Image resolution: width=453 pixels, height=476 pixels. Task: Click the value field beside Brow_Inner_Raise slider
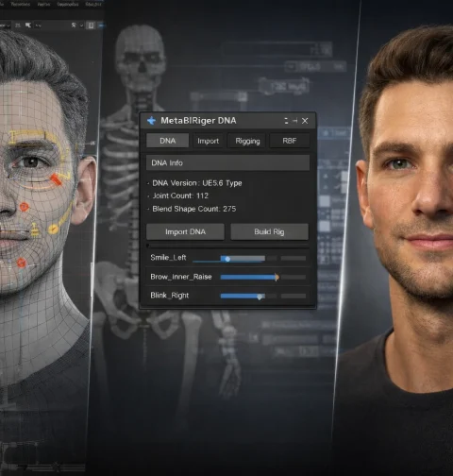tap(294, 277)
